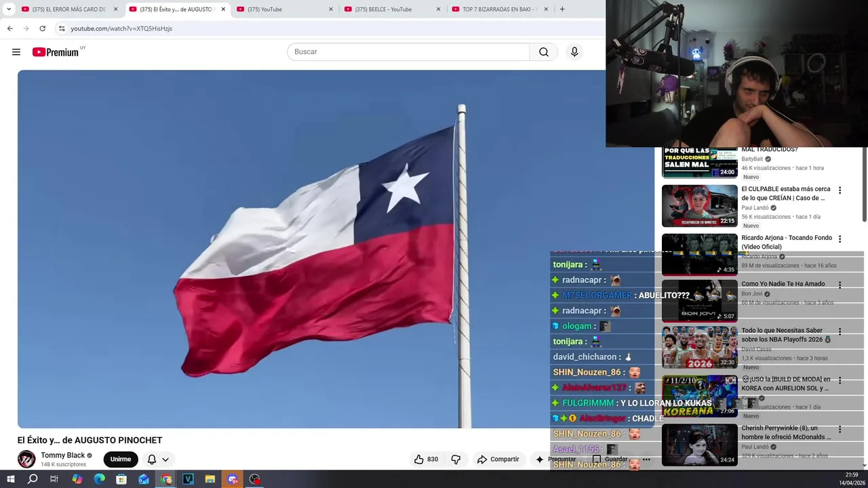
Task: Reload the page in browser
Action: [42, 28]
